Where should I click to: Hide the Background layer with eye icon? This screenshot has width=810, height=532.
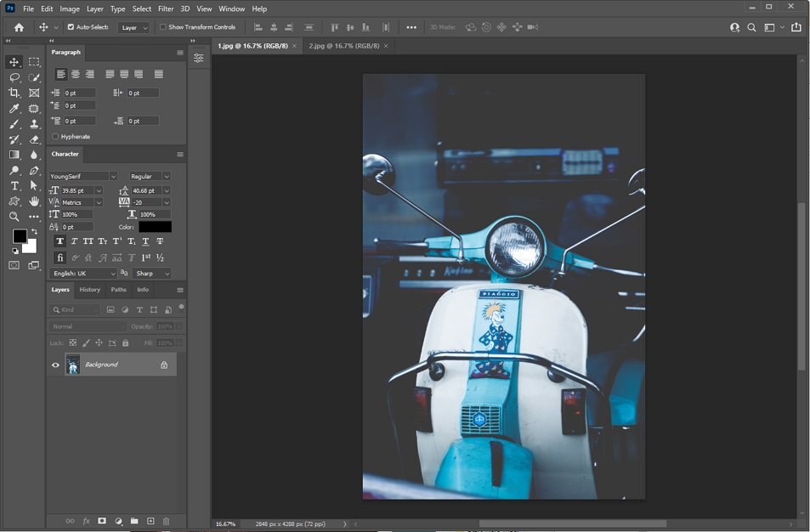(56, 365)
